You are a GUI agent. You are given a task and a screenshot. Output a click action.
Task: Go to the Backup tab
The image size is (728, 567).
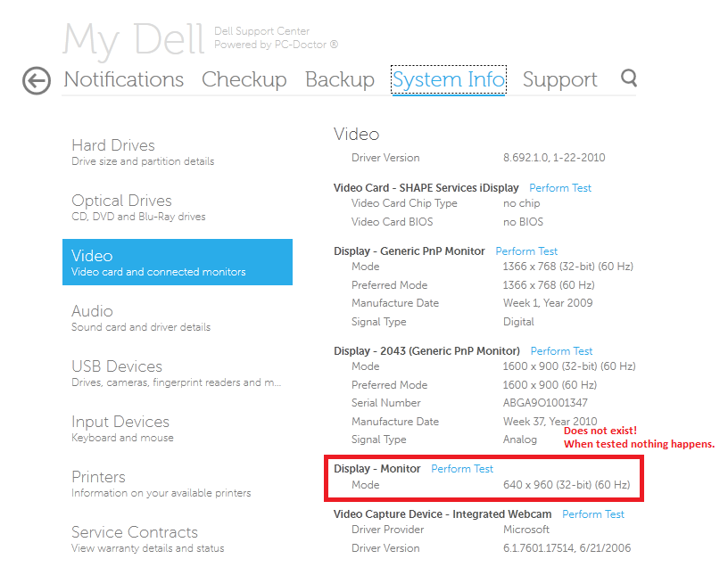pos(339,79)
